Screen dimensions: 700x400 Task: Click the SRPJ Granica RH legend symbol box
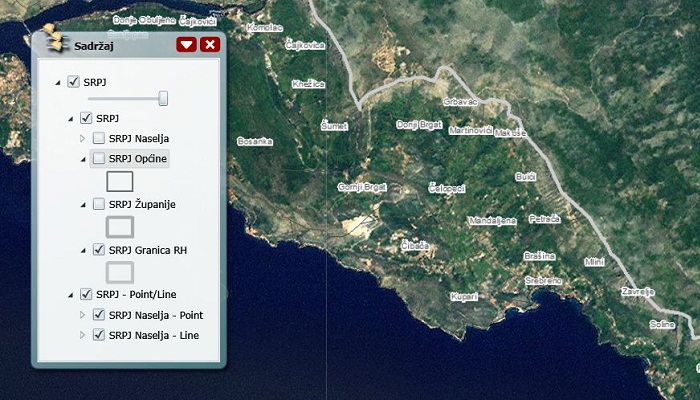click(120, 272)
